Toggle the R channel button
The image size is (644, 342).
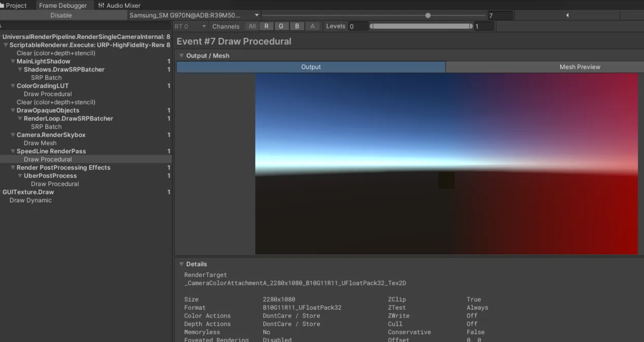click(x=266, y=26)
